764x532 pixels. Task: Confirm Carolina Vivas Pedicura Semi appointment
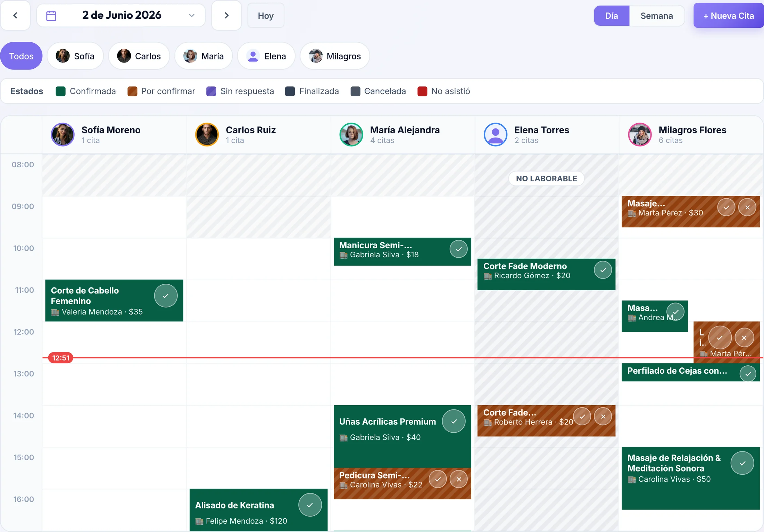click(438, 479)
